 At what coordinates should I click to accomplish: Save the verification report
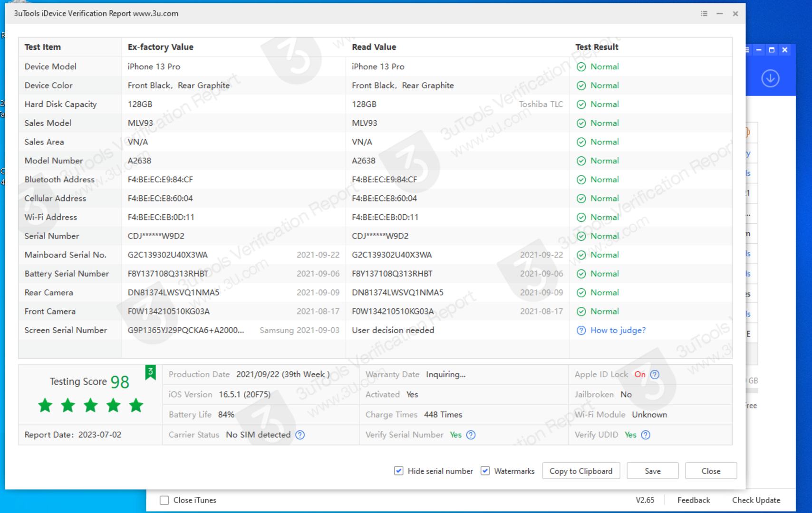(x=652, y=471)
